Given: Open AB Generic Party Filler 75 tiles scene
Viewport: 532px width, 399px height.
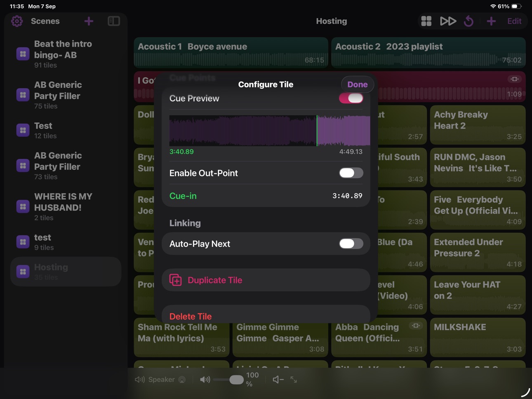Looking at the screenshot, I should [x=66, y=95].
